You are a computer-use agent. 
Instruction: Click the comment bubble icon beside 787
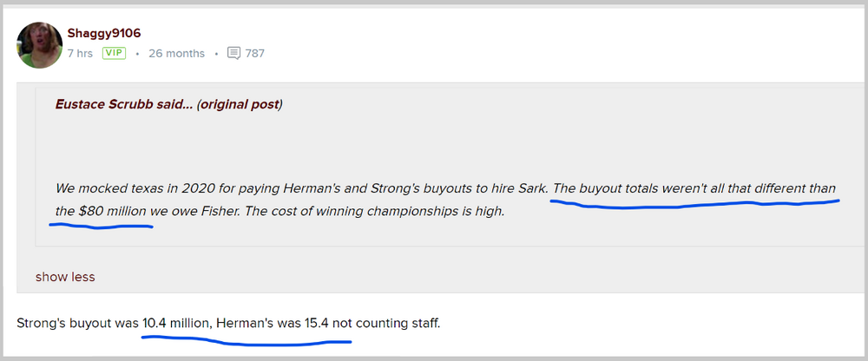[x=233, y=53]
